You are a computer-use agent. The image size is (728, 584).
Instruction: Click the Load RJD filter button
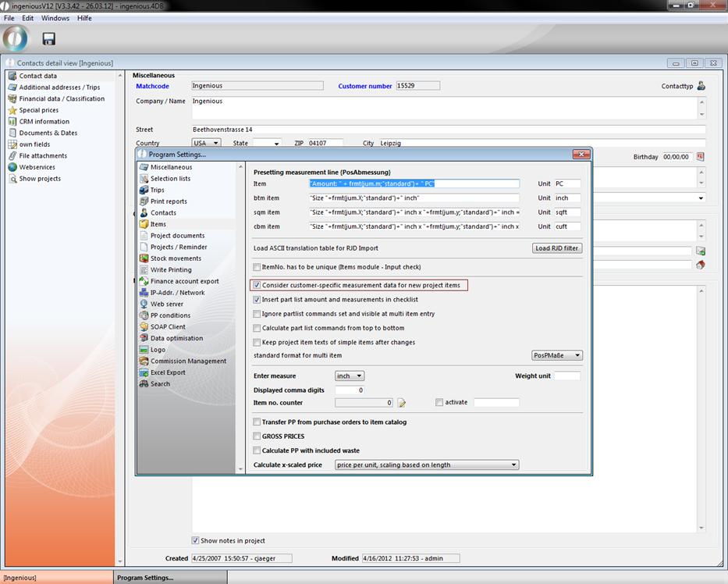pyautogui.click(x=556, y=248)
